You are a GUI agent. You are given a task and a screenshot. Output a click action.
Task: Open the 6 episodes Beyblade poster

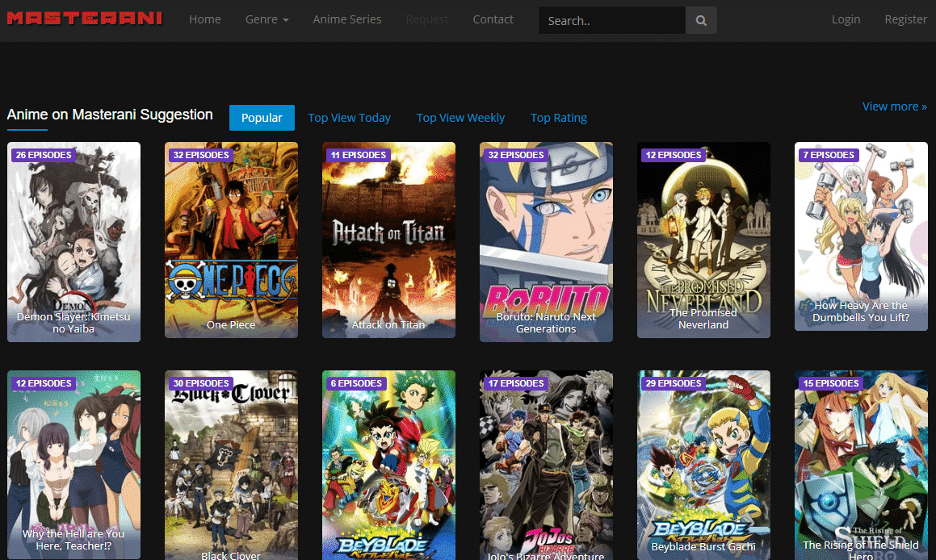388,465
